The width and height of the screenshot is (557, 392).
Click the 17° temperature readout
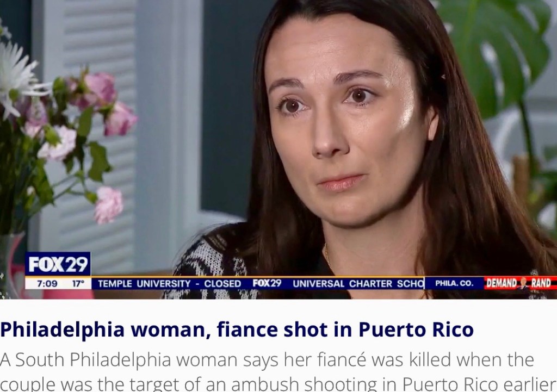(78, 284)
